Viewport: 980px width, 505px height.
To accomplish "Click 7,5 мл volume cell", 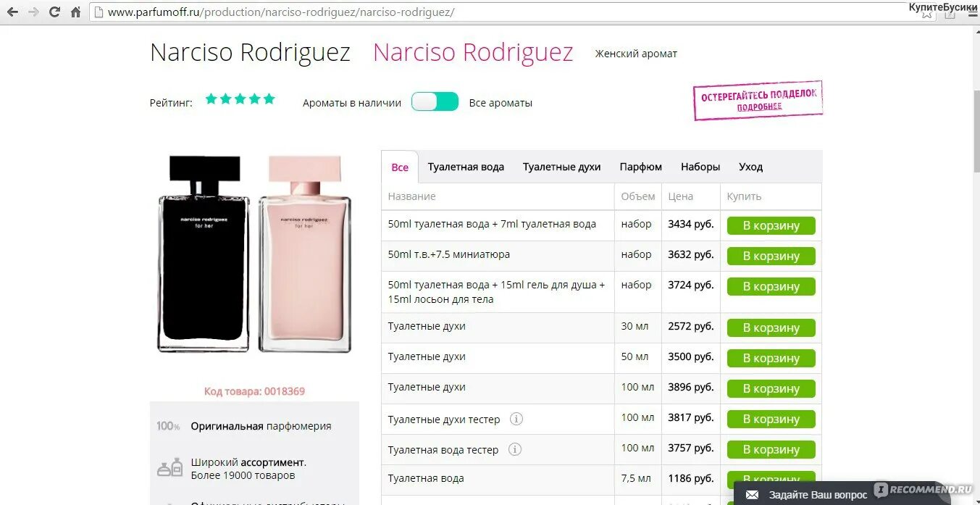I will tap(636, 478).
